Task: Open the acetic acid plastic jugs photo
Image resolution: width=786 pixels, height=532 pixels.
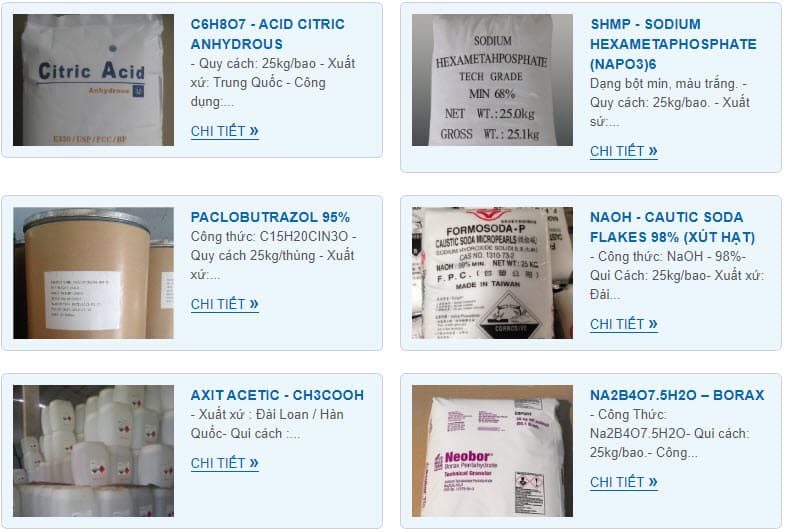Action: (x=93, y=451)
